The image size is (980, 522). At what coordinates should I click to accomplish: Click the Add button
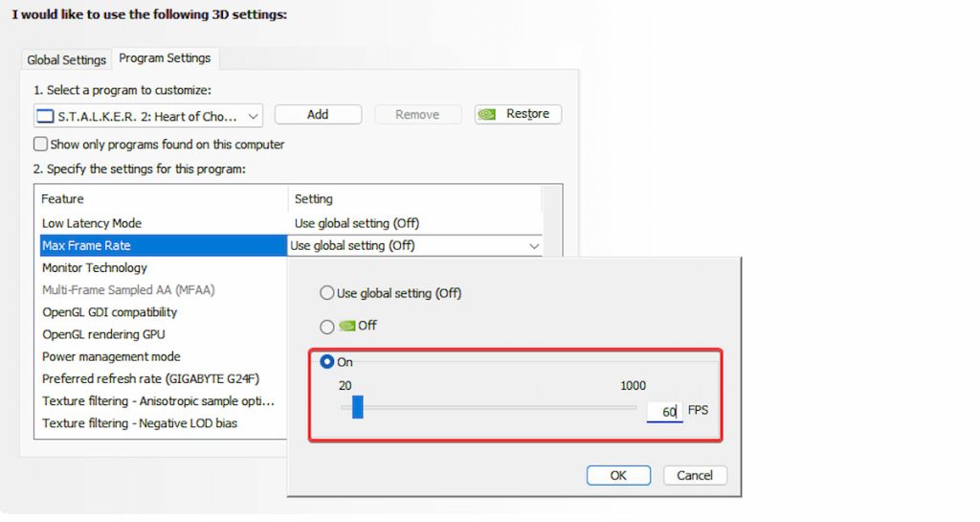coord(318,114)
